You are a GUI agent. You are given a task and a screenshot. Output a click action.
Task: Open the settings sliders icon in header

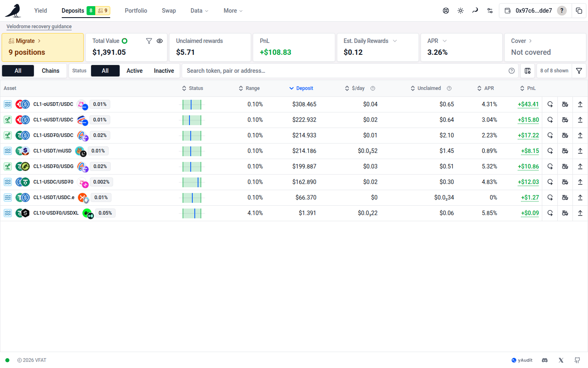[x=490, y=11]
